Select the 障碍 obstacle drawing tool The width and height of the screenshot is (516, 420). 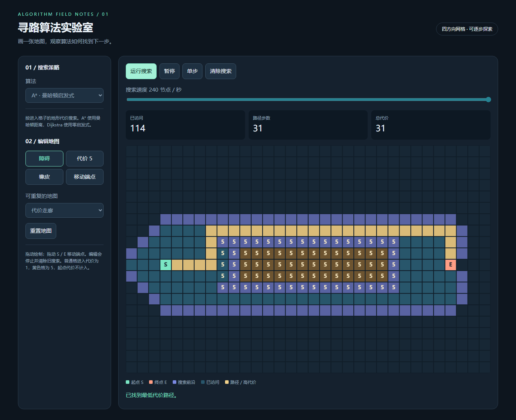click(x=44, y=159)
